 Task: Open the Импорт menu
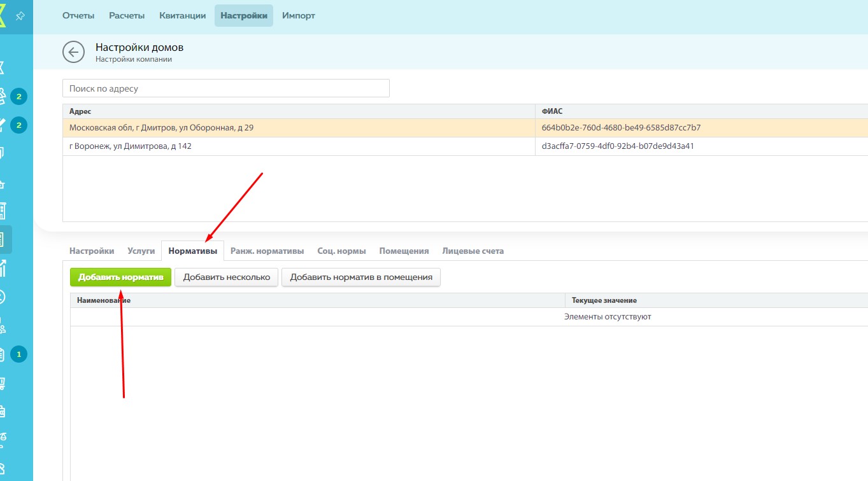point(299,15)
